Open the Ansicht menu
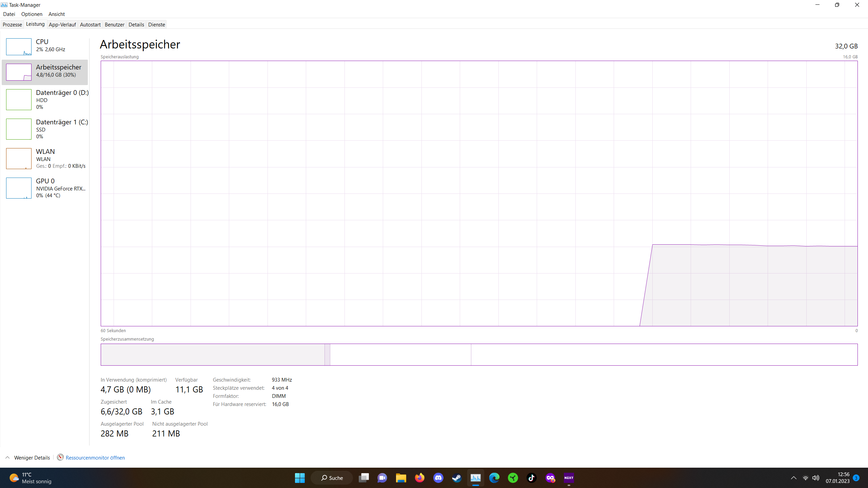The height and width of the screenshot is (488, 868). coord(56,14)
